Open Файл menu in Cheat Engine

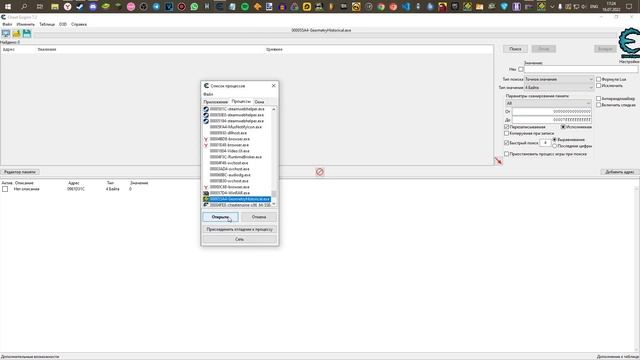click(x=7, y=24)
